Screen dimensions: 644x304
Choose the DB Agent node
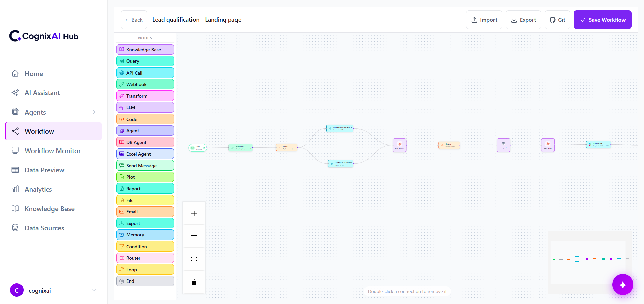coord(145,142)
